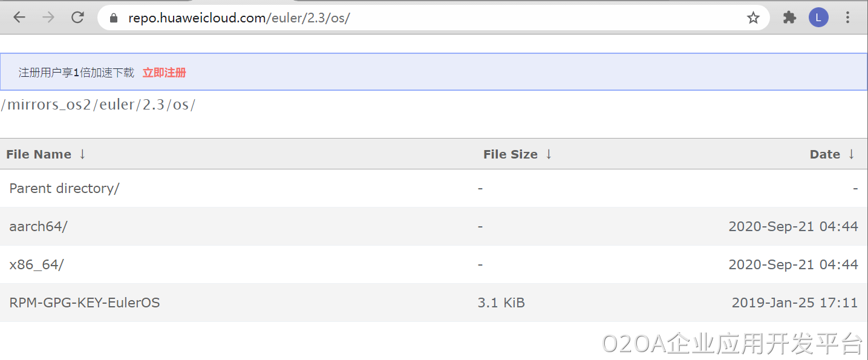Click the browser forward arrow
Image resolution: width=868 pixels, height=360 pixels.
pos(48,18)
